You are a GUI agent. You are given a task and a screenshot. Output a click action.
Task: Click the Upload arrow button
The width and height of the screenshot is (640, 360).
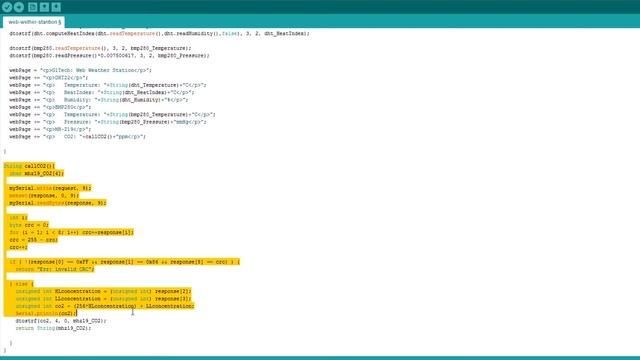coord(19,7)
